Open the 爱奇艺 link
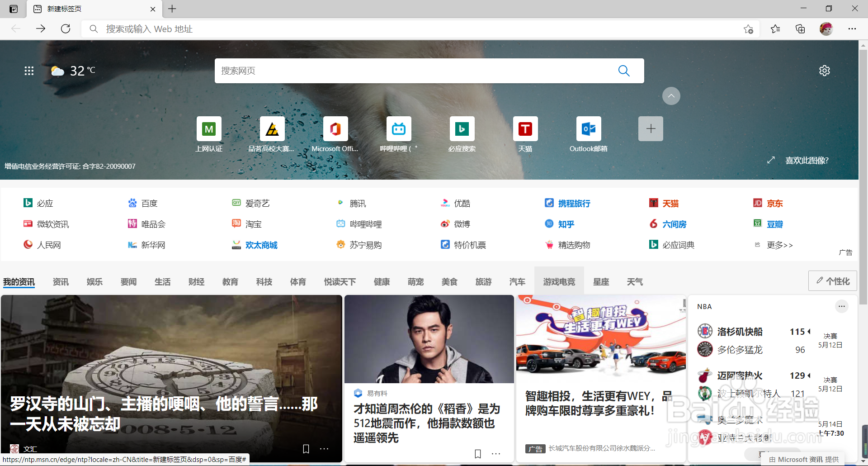 [x=251, y=203]
